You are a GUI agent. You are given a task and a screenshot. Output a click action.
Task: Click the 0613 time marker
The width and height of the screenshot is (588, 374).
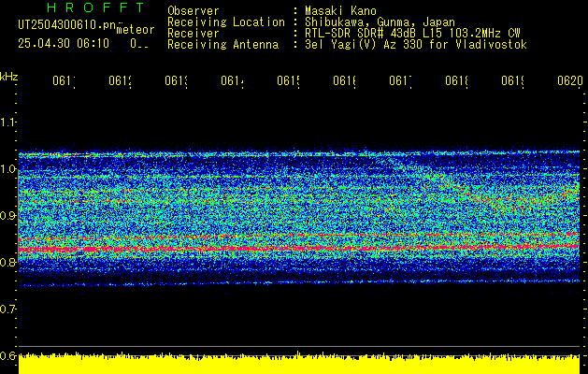(177, 81)
